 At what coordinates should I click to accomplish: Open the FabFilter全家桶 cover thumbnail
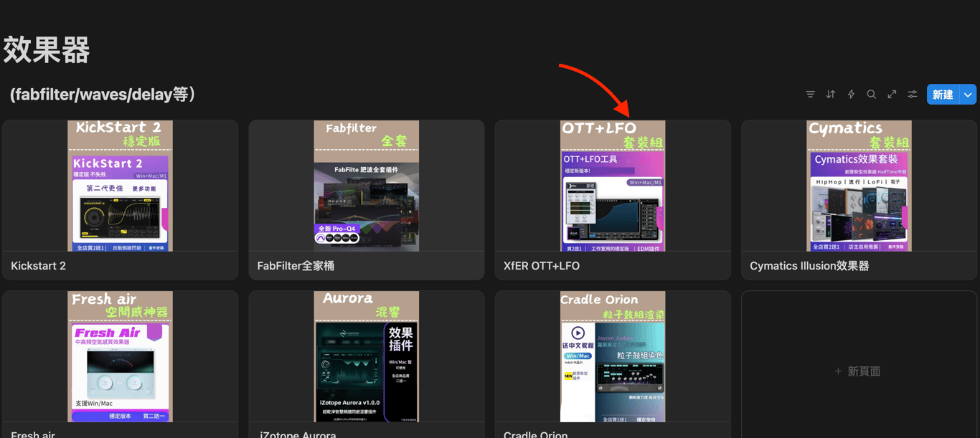[367, 186]
